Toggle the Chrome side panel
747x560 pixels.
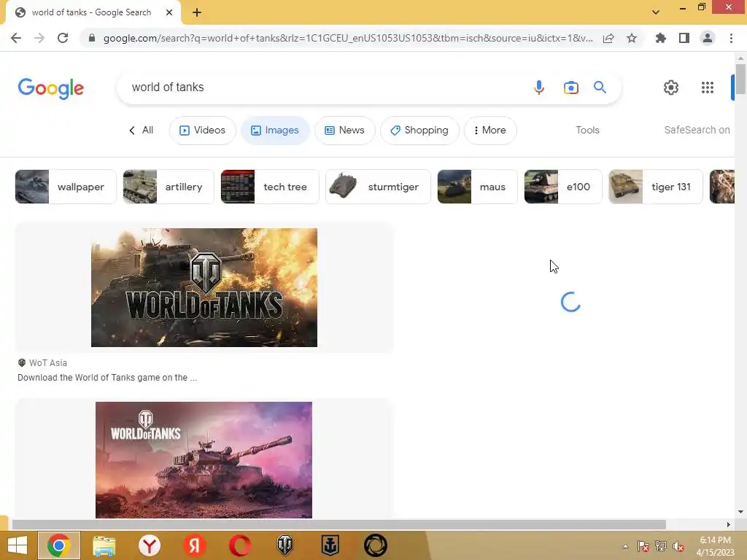(684, 38)
